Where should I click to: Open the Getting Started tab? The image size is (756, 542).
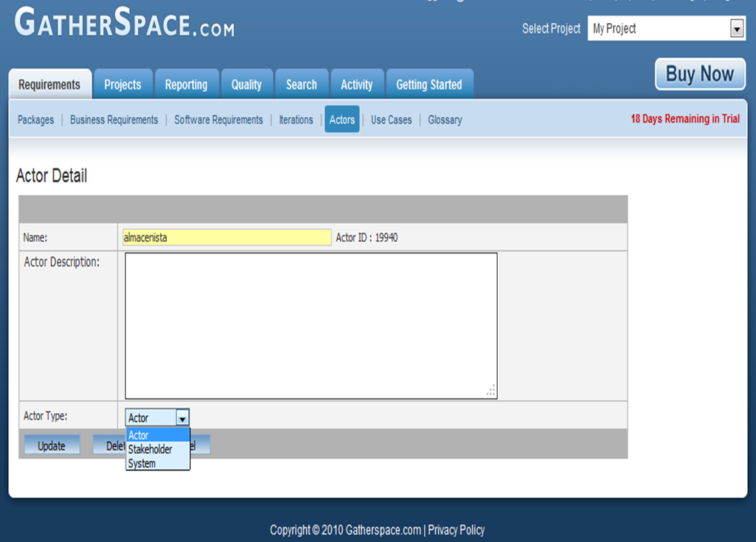pyautogui.click(x=429, y=85)
